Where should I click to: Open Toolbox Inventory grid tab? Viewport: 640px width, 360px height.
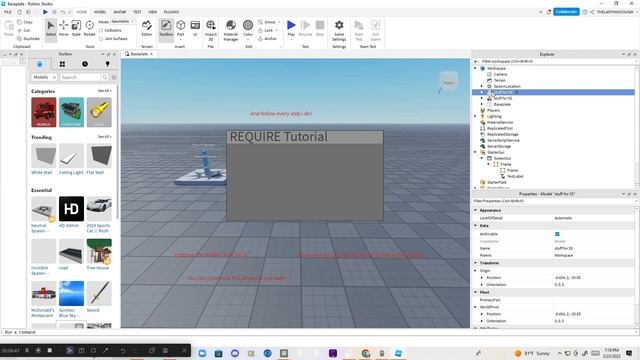62,64
